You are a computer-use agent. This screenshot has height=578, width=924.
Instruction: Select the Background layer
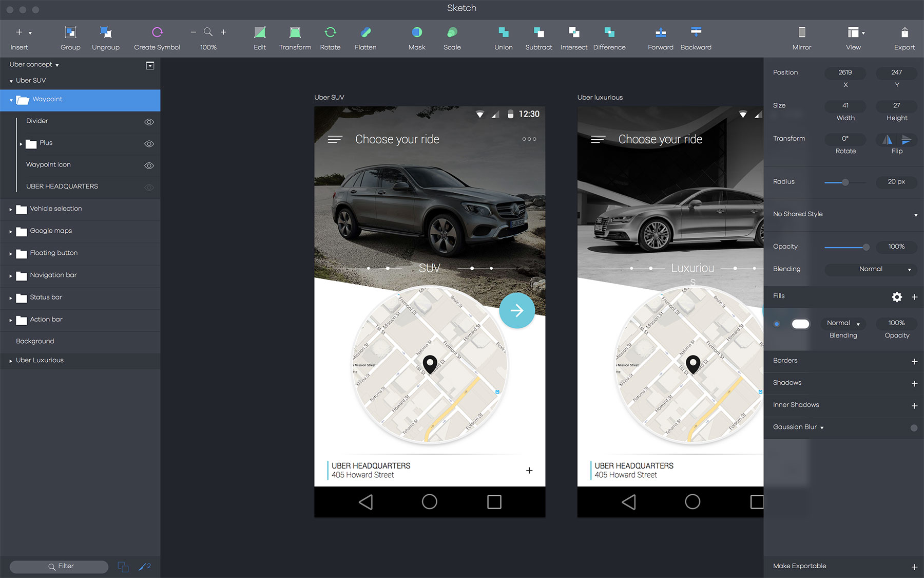point(35,341)
